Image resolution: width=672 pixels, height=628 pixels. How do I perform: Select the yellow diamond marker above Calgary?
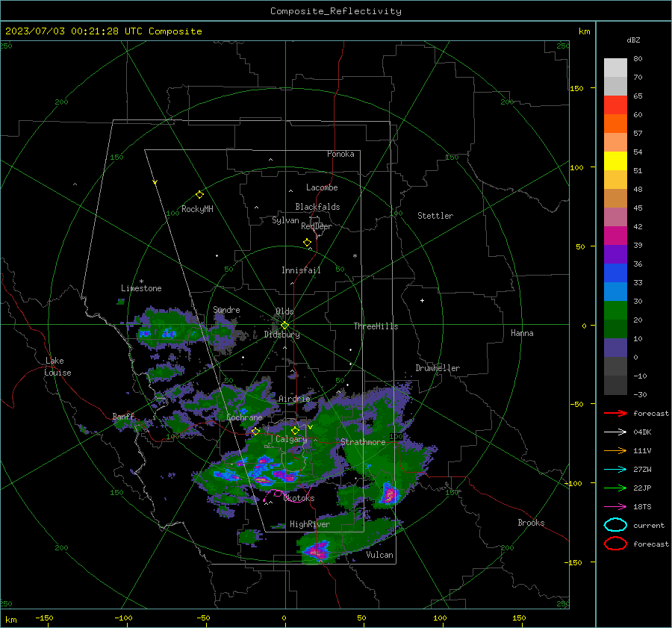(295, 430)
